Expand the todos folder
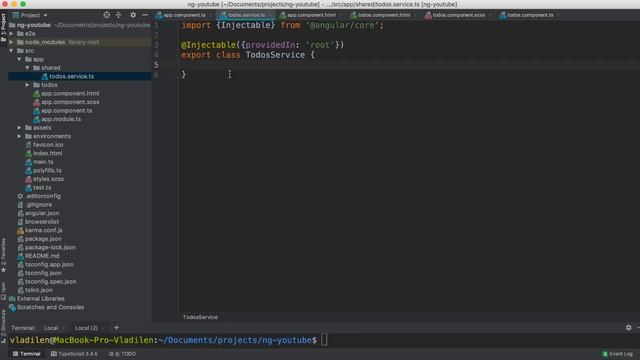The image size is (640, 360). click(27, 85)
